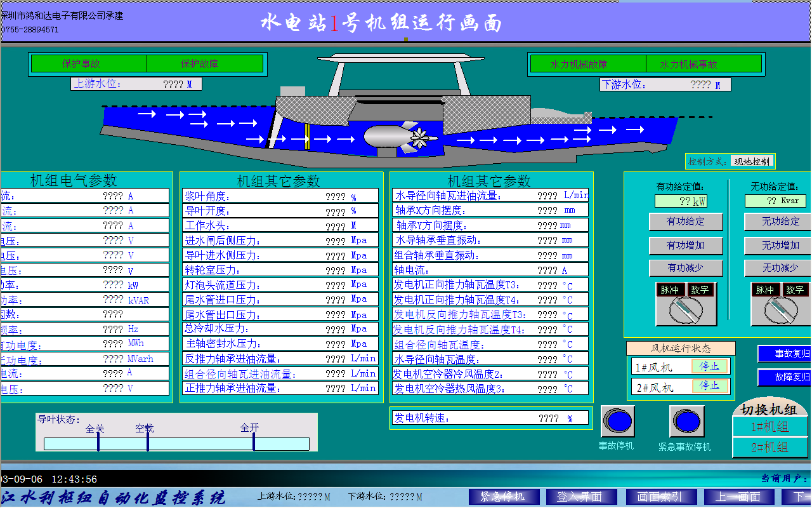Click the 事故复归 reset button
This screenshot has height=508, width=812.
(x=785, y=354)
